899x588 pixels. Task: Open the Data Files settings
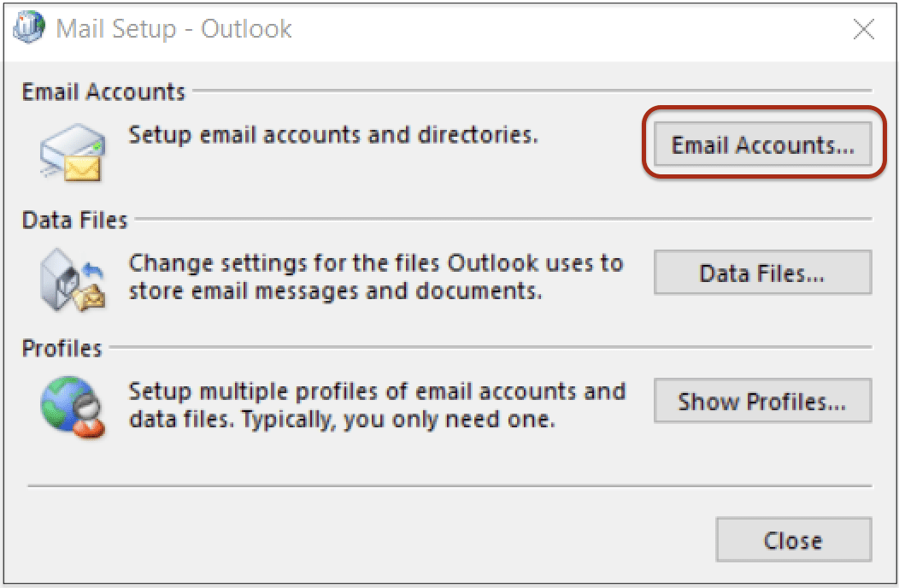tap(761, 273)
